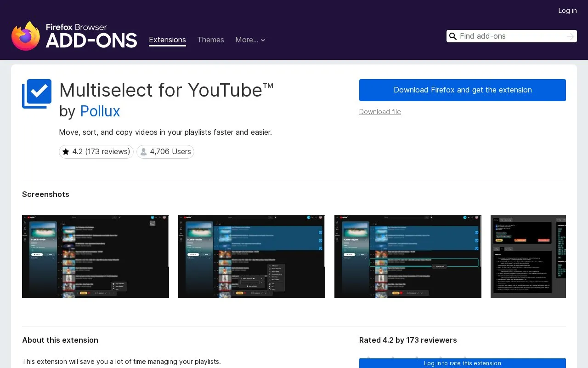Open the Extensions tab
Screen dimensions: 588x368
[167, 40]
